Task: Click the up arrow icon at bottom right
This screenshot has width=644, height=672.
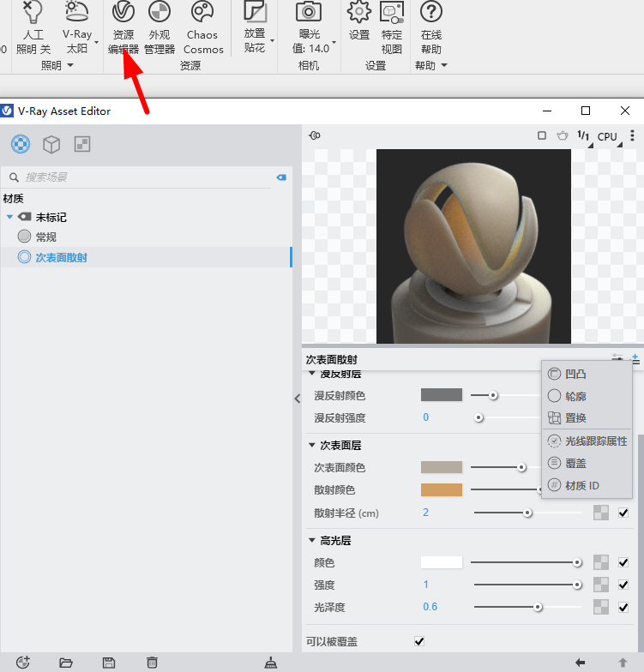Action: point(623,663)
